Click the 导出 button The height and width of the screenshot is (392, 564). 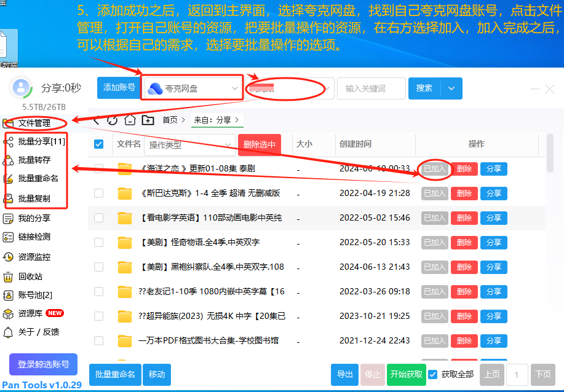[344, 374]
